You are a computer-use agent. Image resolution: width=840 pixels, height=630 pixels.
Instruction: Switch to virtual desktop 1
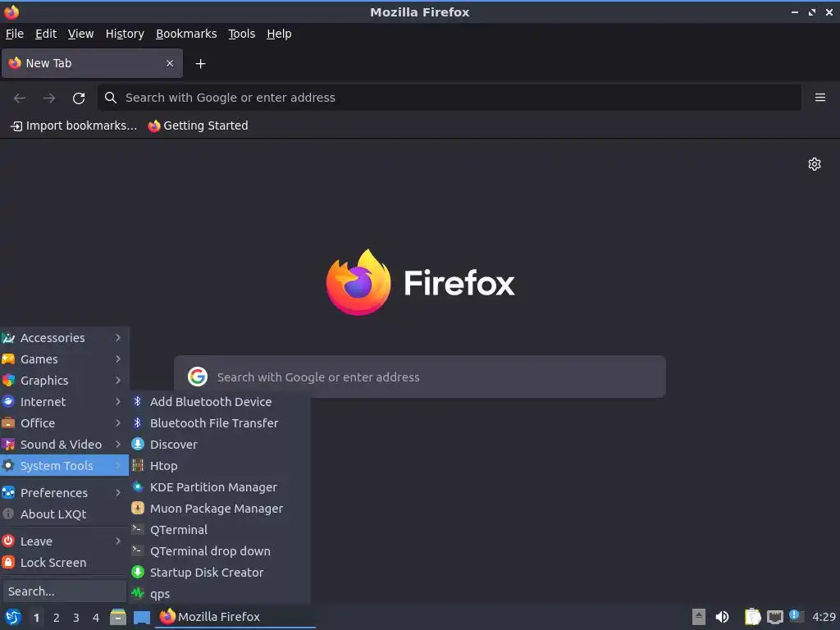[x=36, y=618]
